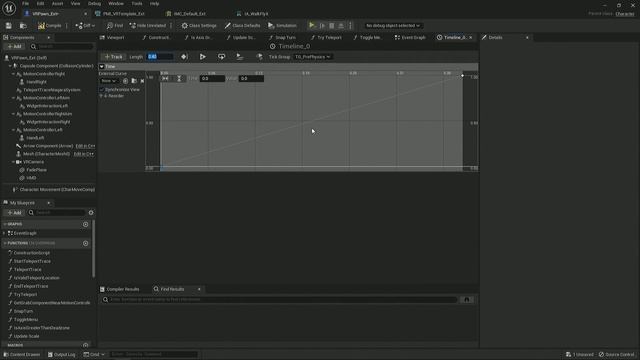Image resolution: width=640 pixels, height=360 pixels.
Task: Click the Reorder track control
Action: pyautogui.click(x=111, y=96)
